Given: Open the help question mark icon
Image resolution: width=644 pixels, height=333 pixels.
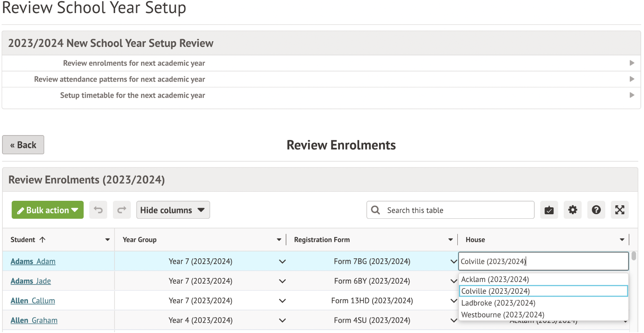Looking at the screenshot, I should (596, 210).
